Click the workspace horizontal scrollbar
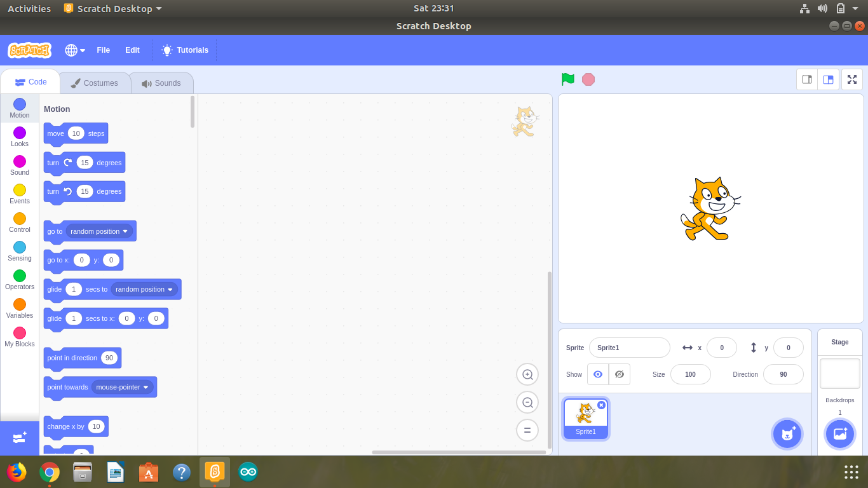This screenshot has width=868, height=488. 459,452
